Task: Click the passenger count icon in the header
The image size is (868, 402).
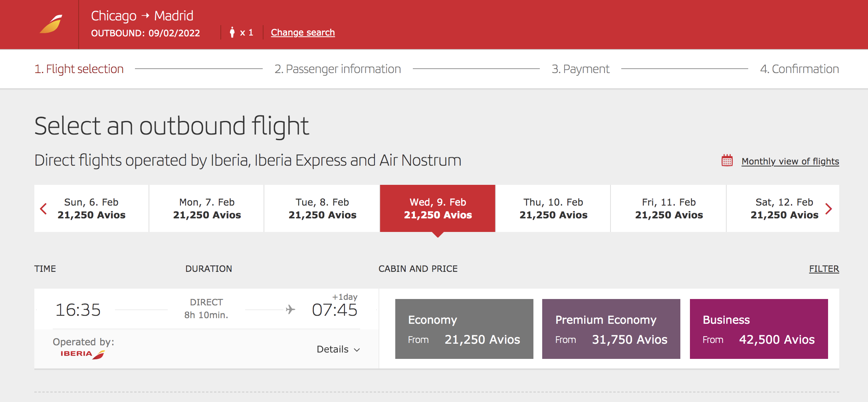Action: 233,32
